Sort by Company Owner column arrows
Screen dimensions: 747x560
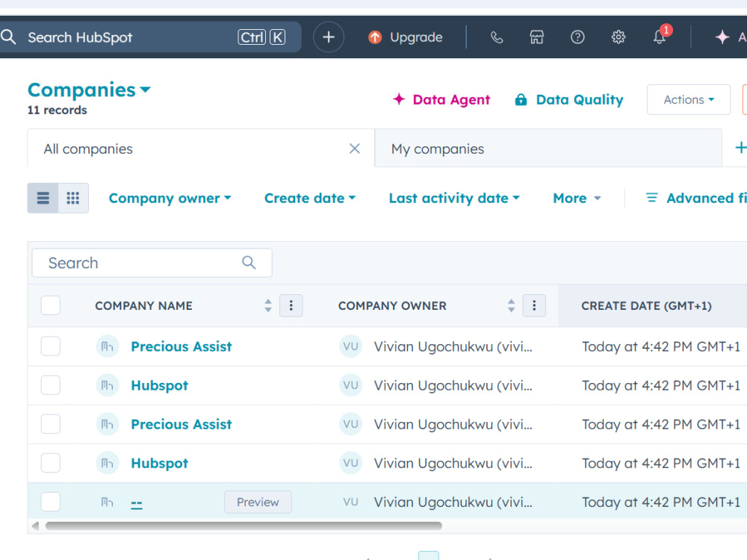[x=511, y=305]
